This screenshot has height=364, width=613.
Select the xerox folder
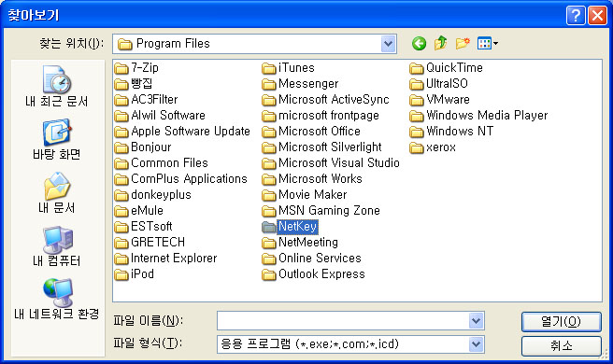(433, 147)
